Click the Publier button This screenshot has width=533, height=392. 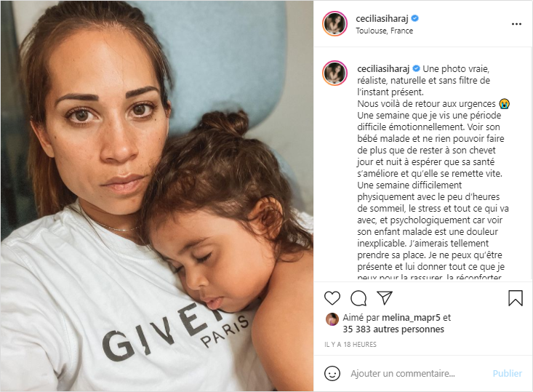coord(507,373)
